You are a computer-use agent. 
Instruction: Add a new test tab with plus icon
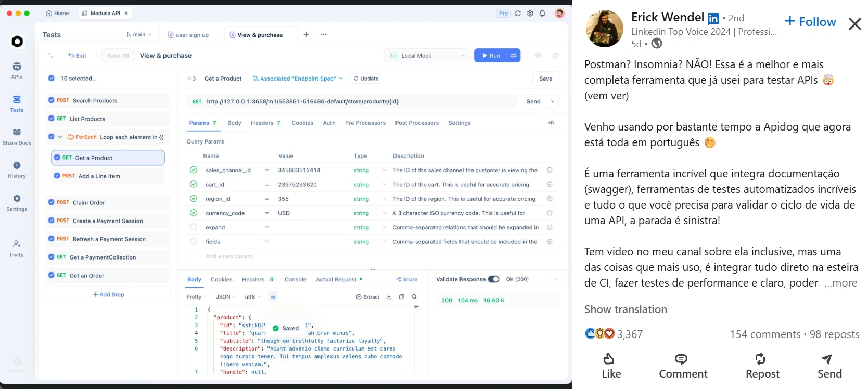click(306, 35)
